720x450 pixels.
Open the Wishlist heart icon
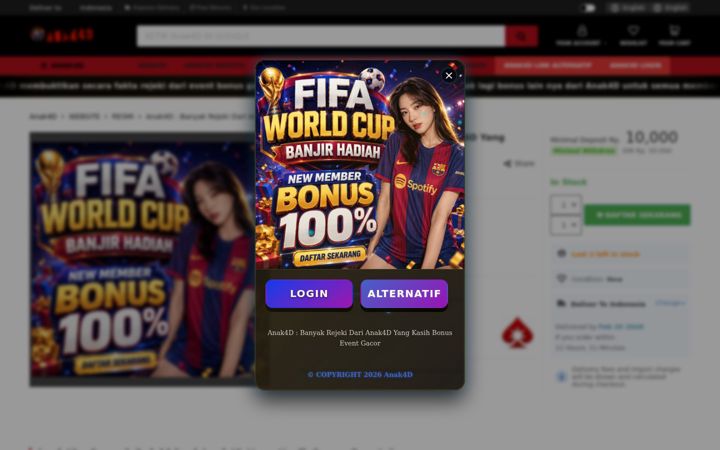click(633, 31)
